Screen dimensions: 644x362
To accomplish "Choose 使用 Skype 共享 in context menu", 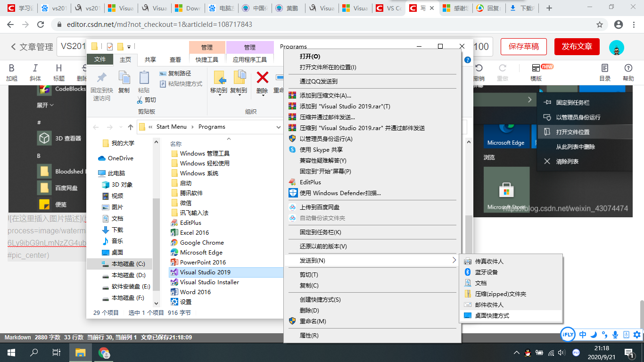I will (321, 150).
